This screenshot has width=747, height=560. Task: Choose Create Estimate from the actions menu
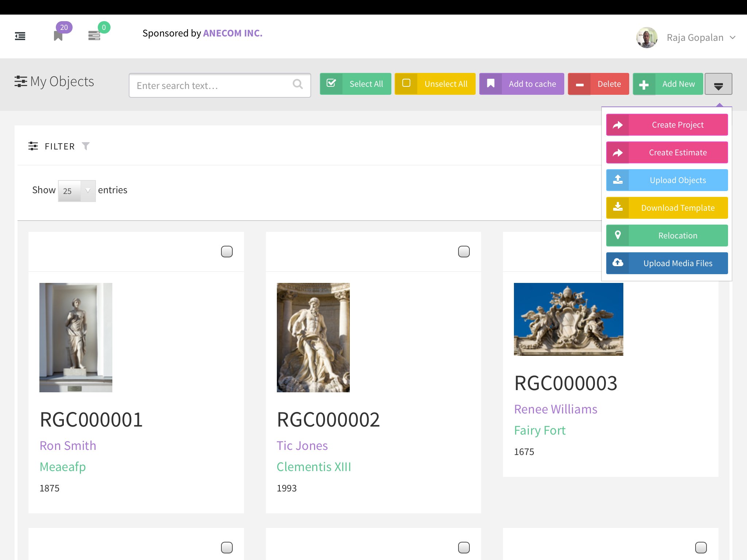(667, 152)
